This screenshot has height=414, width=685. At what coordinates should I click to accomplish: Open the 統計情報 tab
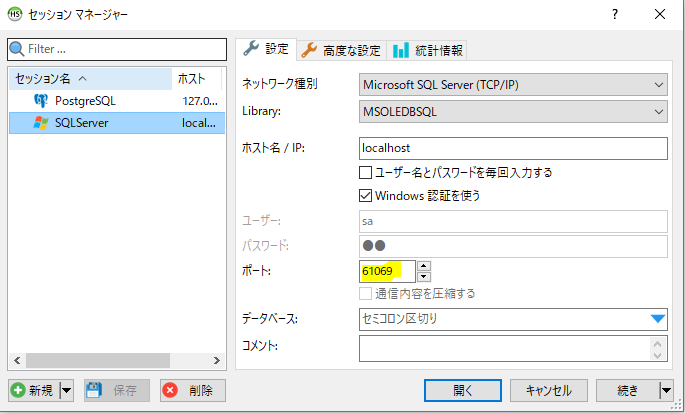pos(427,51)
